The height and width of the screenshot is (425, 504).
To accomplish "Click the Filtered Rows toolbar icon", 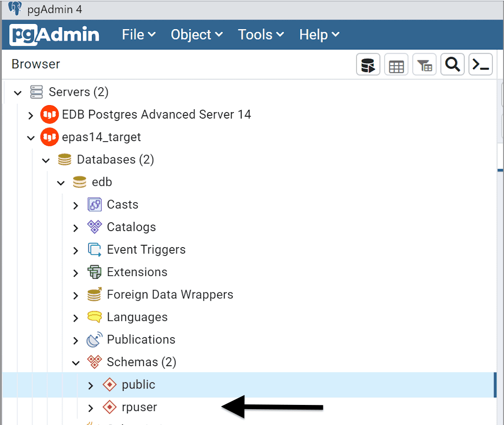I will pyautogui.click(x=424, y=64).
